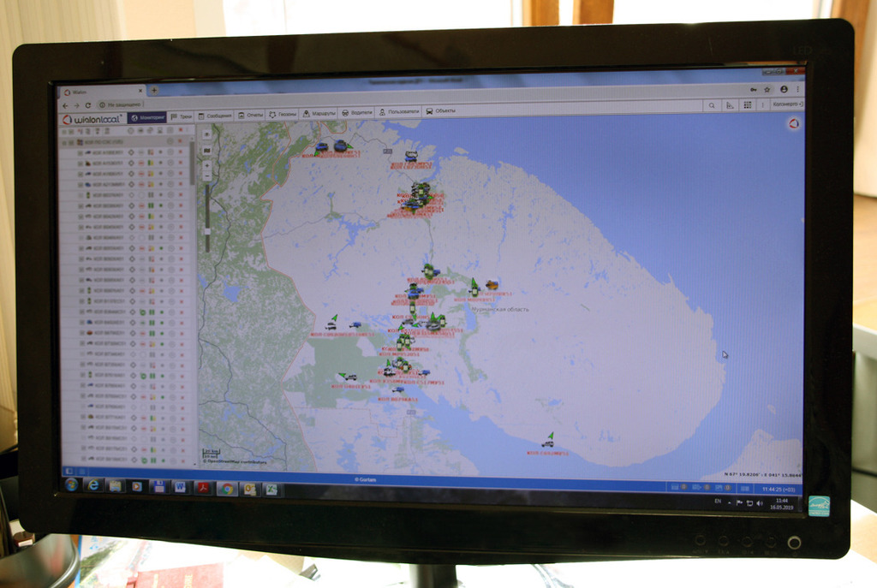Open the three-dot menu beside the apps grid

762,105
